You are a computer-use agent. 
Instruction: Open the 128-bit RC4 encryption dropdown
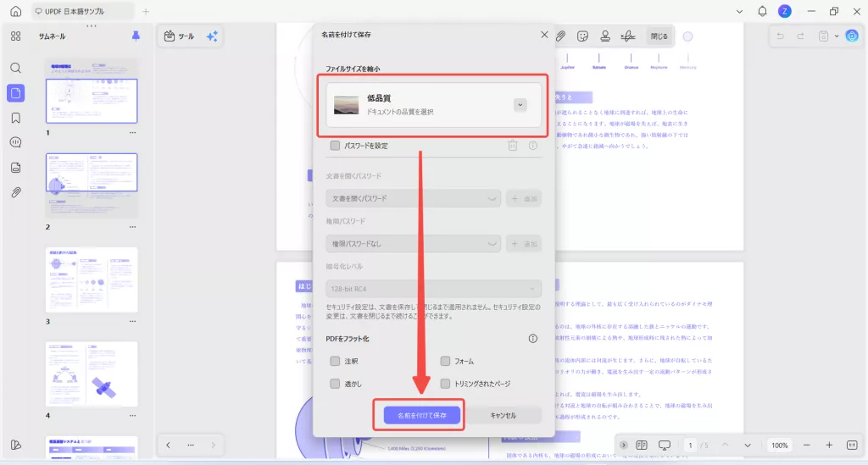433,289
